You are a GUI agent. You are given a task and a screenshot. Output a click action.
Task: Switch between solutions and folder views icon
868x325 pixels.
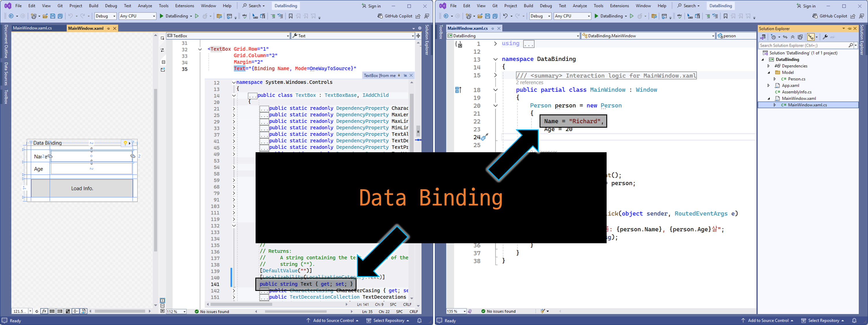[762, 37]
